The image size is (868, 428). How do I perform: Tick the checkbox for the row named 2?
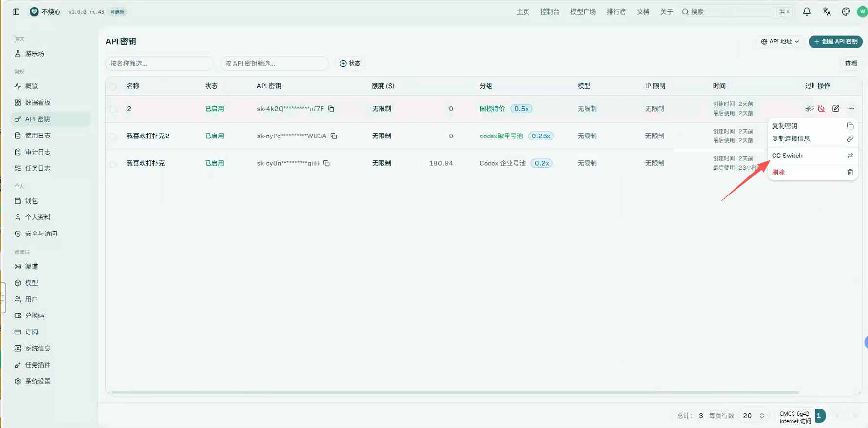tap(113, 109)
